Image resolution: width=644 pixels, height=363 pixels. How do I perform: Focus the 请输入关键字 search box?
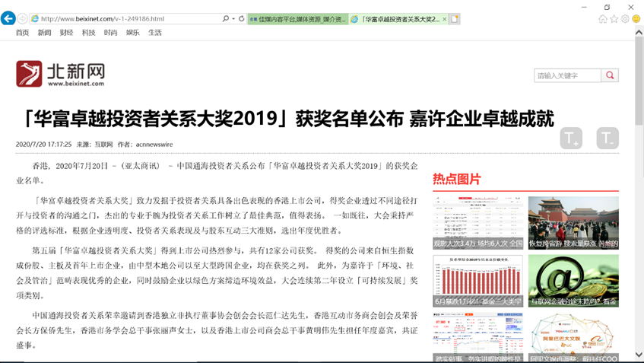567,75
